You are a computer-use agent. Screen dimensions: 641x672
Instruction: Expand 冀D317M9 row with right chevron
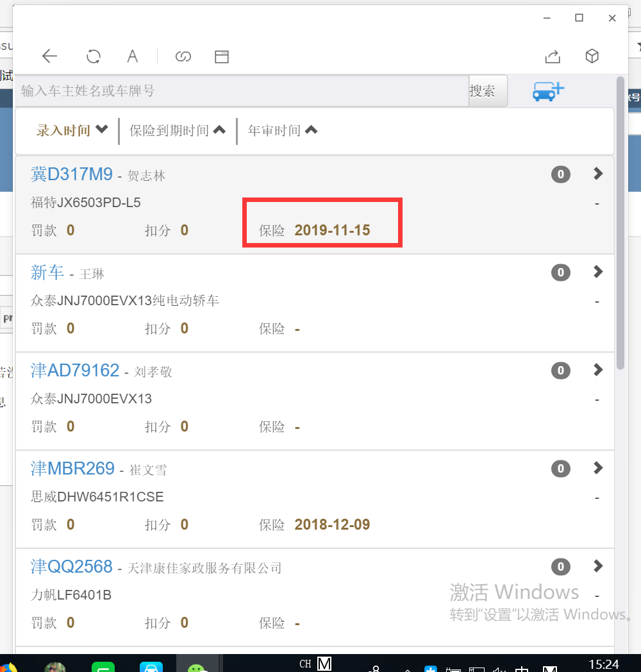coord(598,174)
